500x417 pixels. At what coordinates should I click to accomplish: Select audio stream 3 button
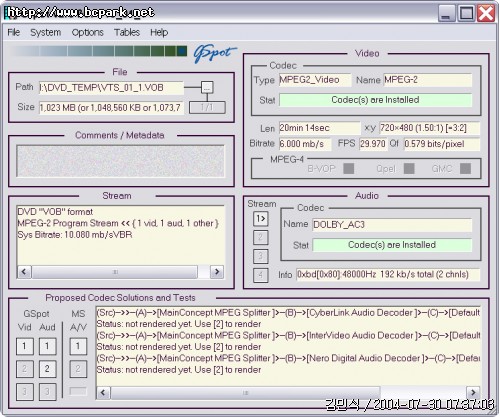[260, 256]
